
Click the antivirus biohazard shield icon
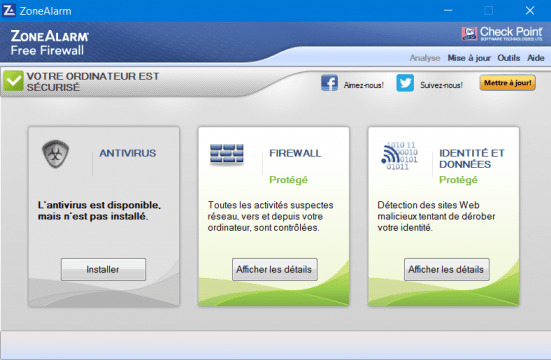(x=56, y=154)
